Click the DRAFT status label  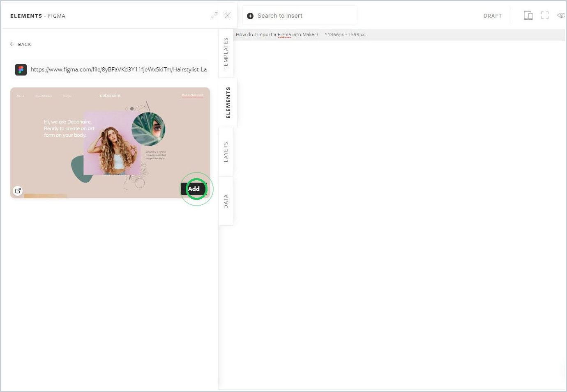(x=493, y=16)
